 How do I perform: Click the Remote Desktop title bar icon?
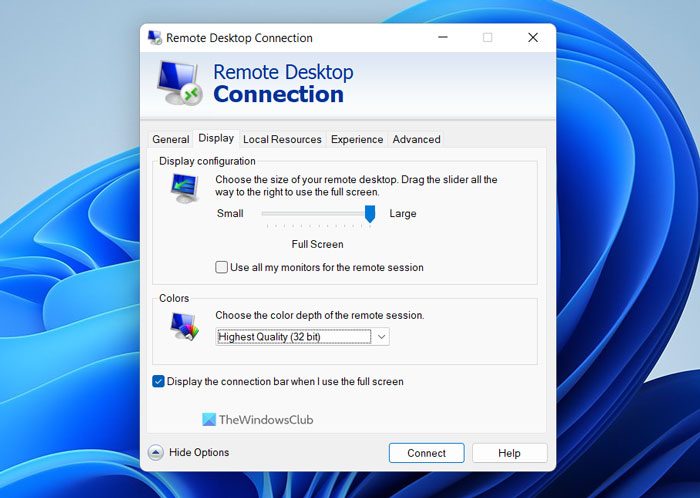154,37
